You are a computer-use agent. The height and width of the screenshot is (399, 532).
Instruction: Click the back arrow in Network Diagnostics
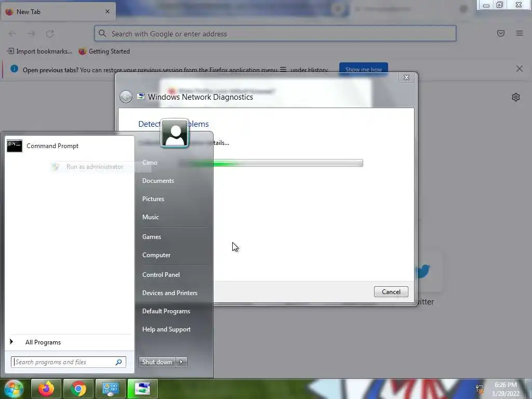pyautogui.click(x=126, y=97)
